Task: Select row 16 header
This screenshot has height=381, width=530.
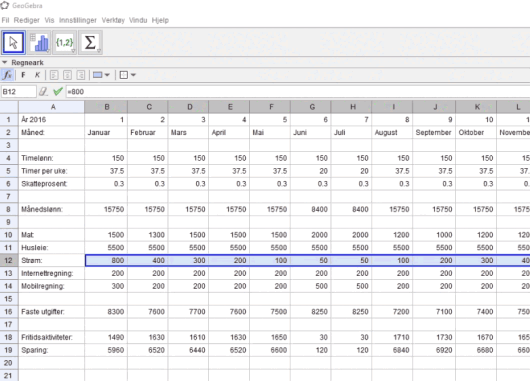Action: click(x=9, y=311)
